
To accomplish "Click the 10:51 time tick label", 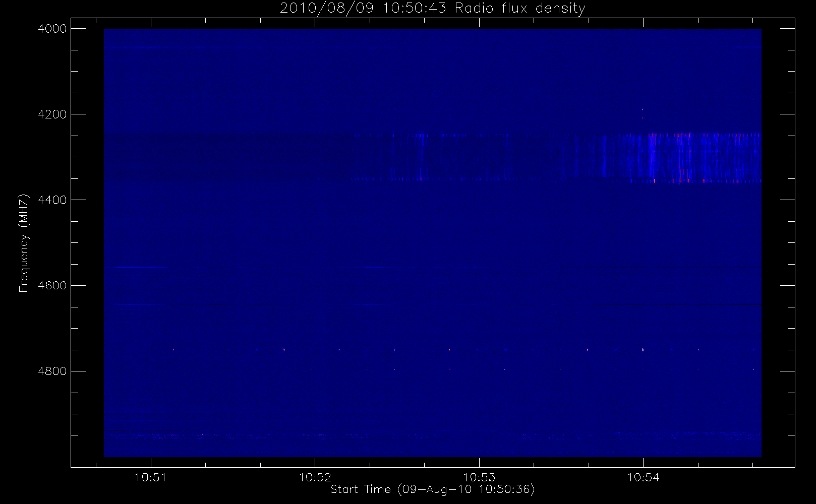I will click(151, 477).
